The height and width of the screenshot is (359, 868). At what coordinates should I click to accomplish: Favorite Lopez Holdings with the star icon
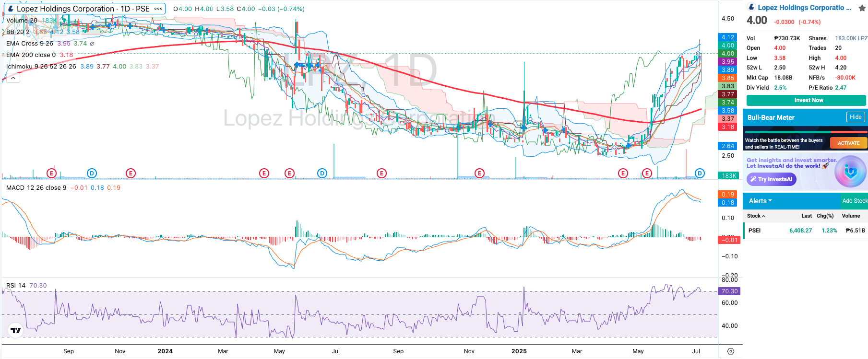click(x=862, y=8)
